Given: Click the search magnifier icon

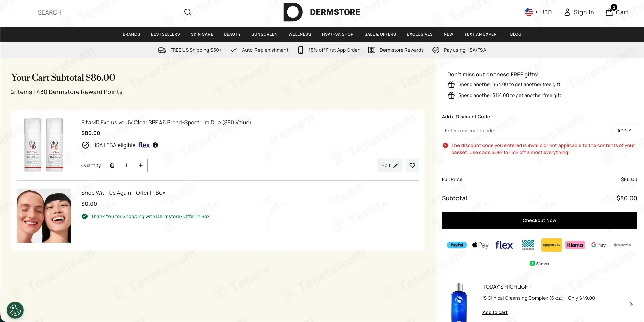Looking at the screenshot, I should pyautogui.click(x=188, y=12).
